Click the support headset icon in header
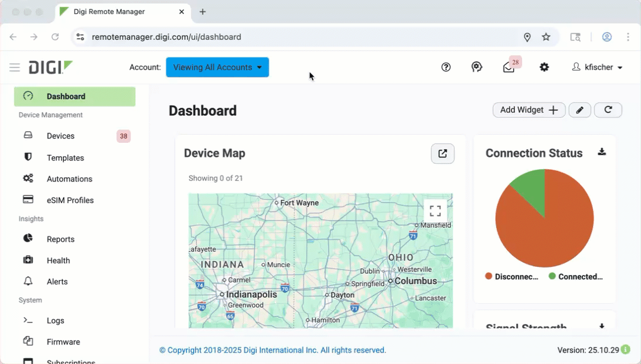The height and width of the screenshot is (364, 641). tap(477, 67)
